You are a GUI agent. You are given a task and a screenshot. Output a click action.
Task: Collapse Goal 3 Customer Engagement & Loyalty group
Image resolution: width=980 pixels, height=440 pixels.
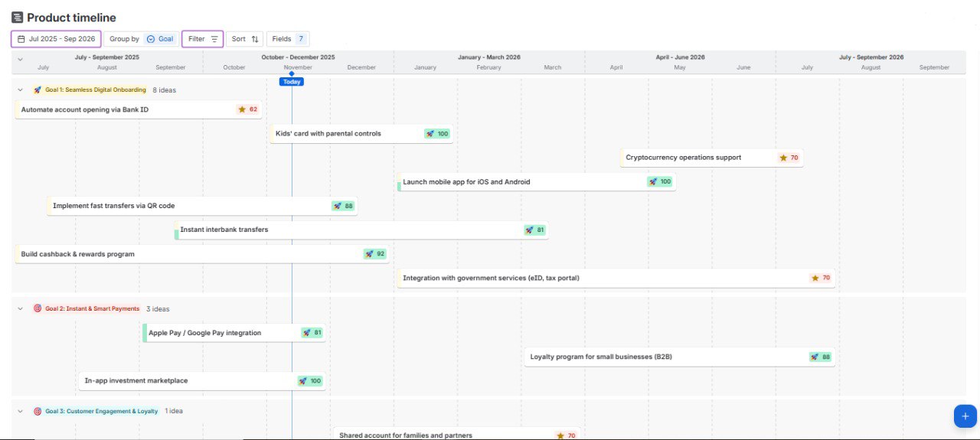[x=21, y=412]
